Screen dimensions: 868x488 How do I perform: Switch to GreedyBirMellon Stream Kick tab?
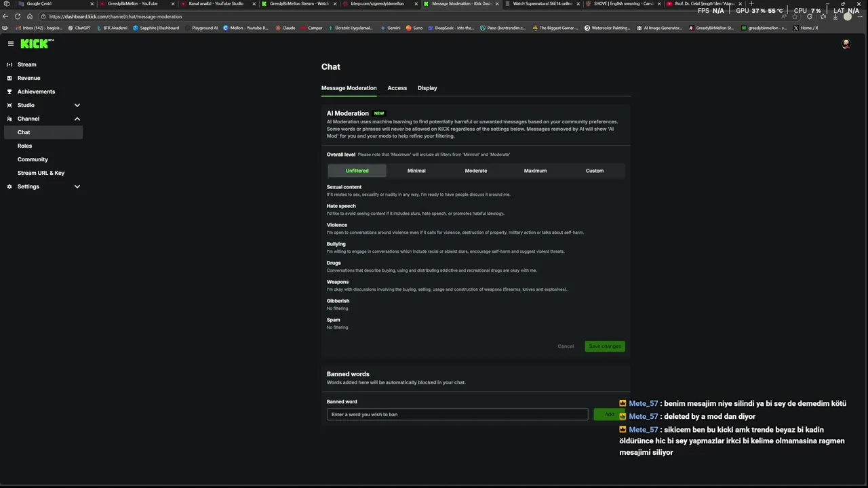(298, 3)
